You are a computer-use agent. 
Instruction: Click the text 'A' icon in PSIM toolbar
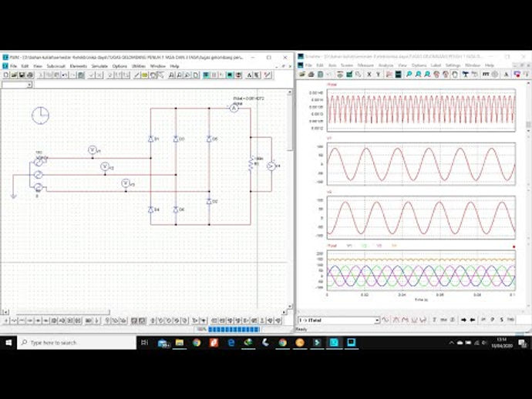pyautogui.click(x=249, y=75)
